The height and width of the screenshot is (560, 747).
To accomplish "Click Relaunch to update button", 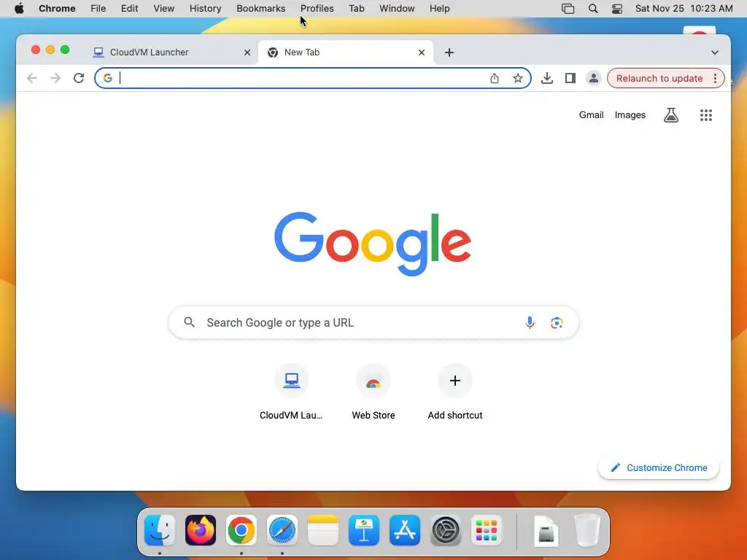I will 659,78.
